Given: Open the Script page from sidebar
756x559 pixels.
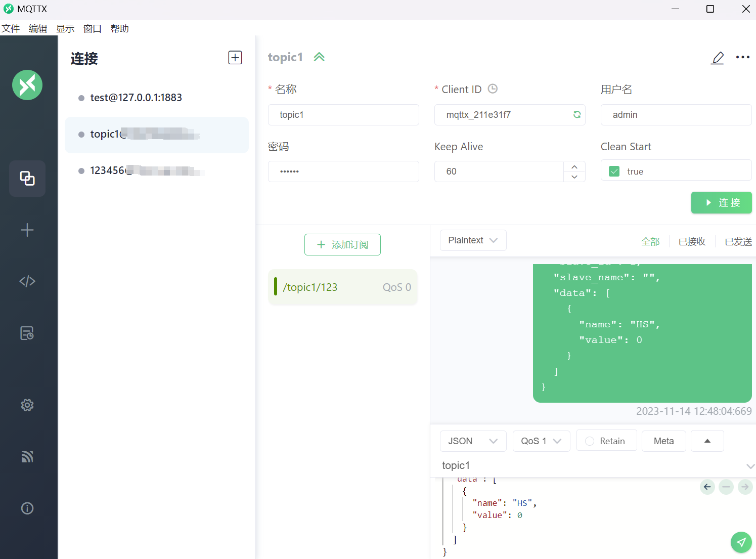Looking at the screenshot, I should (x=27, y=281).
